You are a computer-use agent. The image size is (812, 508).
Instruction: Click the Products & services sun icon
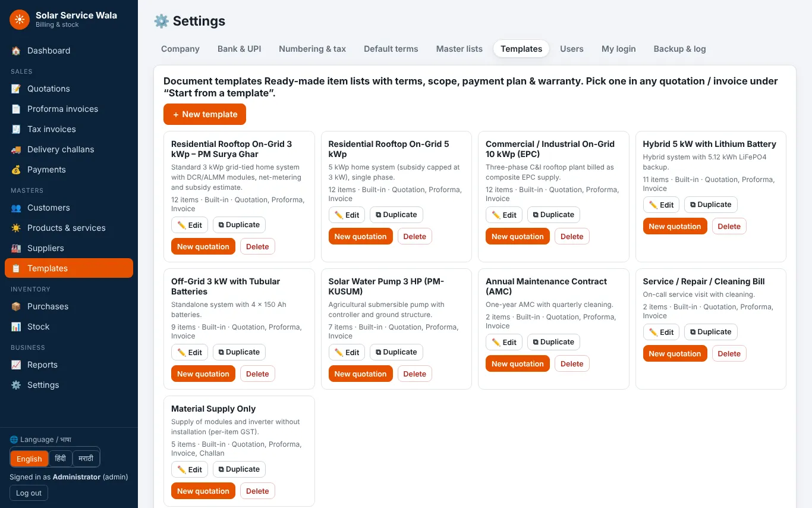pyautogui.click(x=16, y=228)
